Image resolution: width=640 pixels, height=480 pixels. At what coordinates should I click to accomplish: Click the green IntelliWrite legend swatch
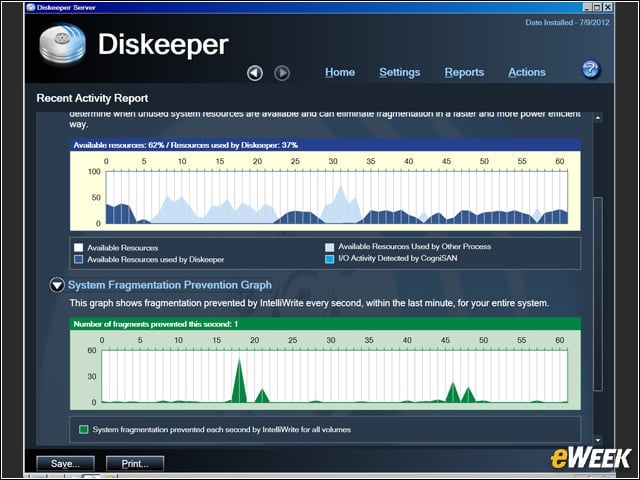coord(83,429)
